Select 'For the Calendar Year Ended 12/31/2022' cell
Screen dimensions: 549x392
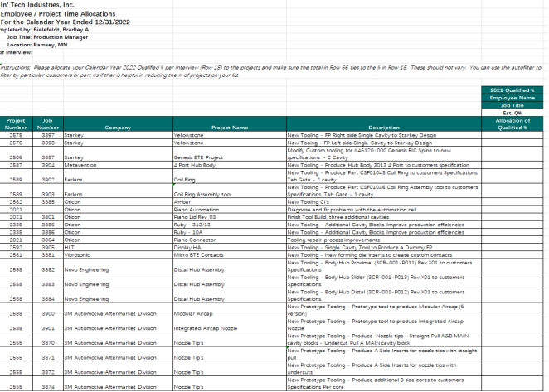[x=66, y=22]
